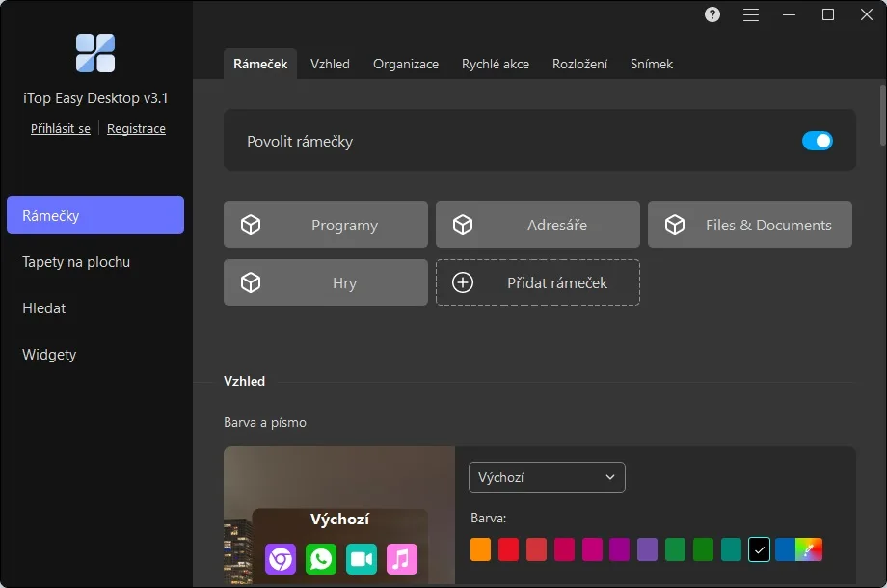887x588 pixels.
Task: Click the Přihlásit se link
Action: click(61, 129)
